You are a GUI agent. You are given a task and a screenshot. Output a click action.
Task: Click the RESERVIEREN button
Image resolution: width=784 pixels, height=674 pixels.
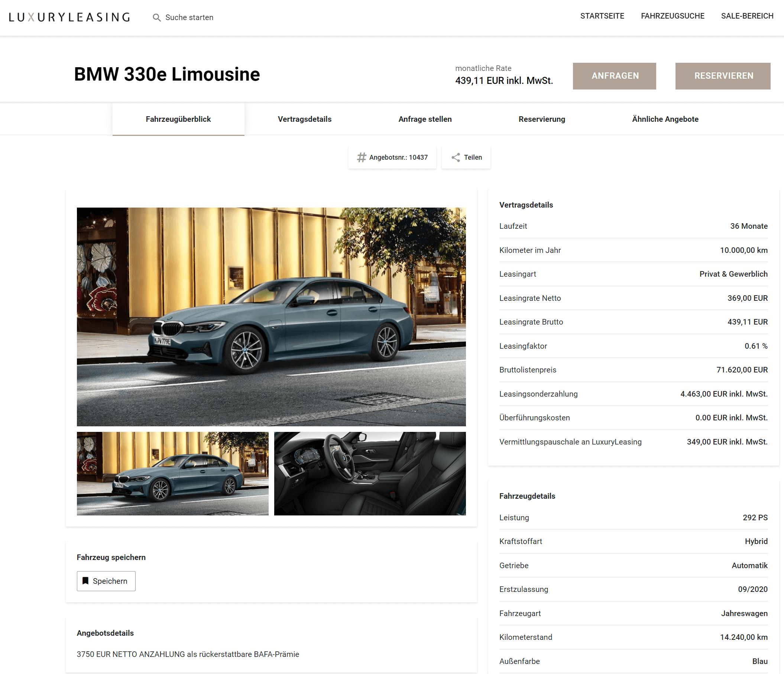pyautogui.click(x=723, y=76)
